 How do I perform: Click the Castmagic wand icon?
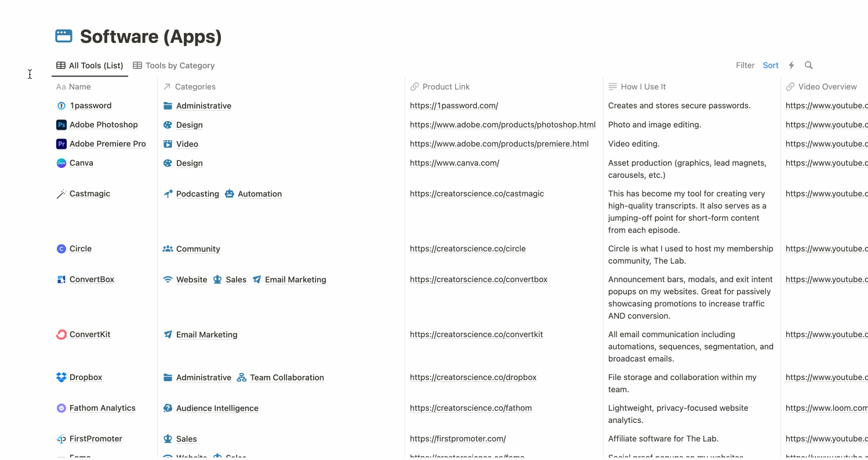point(61,194)
